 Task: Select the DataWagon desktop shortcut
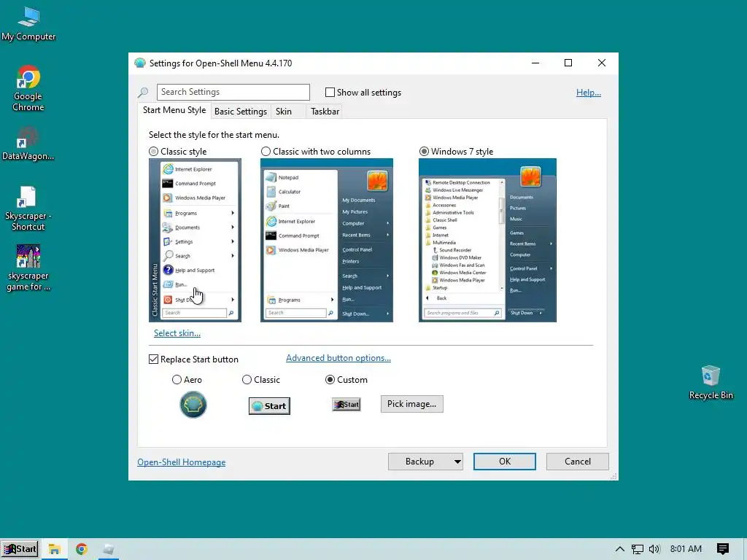pos(28,144)
